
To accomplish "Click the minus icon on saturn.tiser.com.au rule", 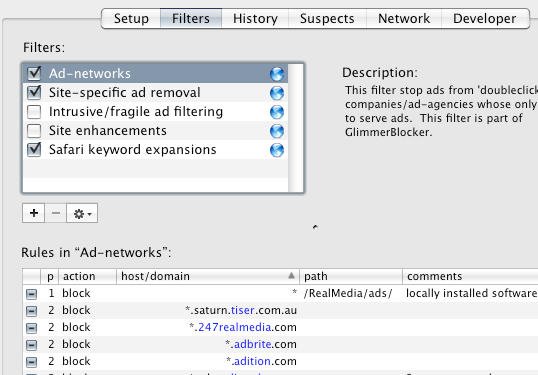I will click(x=31, y=311).
